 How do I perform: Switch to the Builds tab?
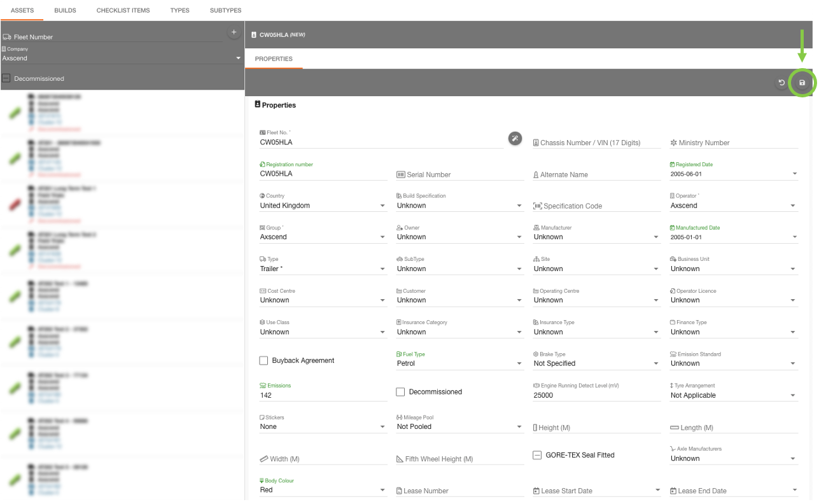point(65,11)
